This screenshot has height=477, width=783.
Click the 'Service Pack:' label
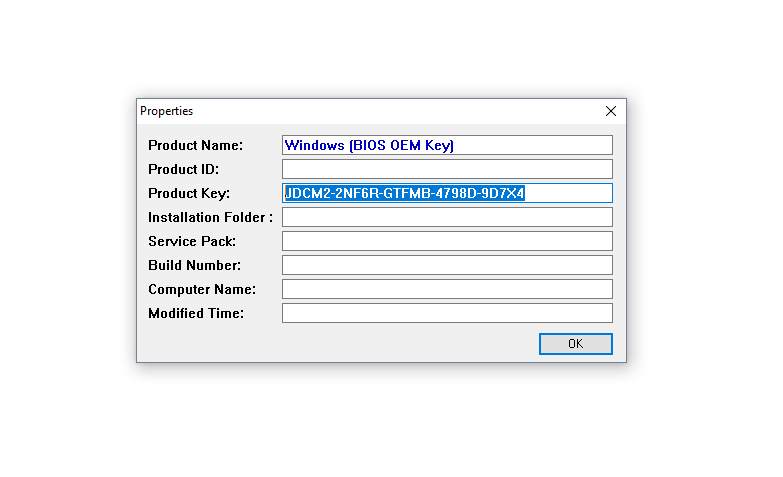click(x=192, y=241)
